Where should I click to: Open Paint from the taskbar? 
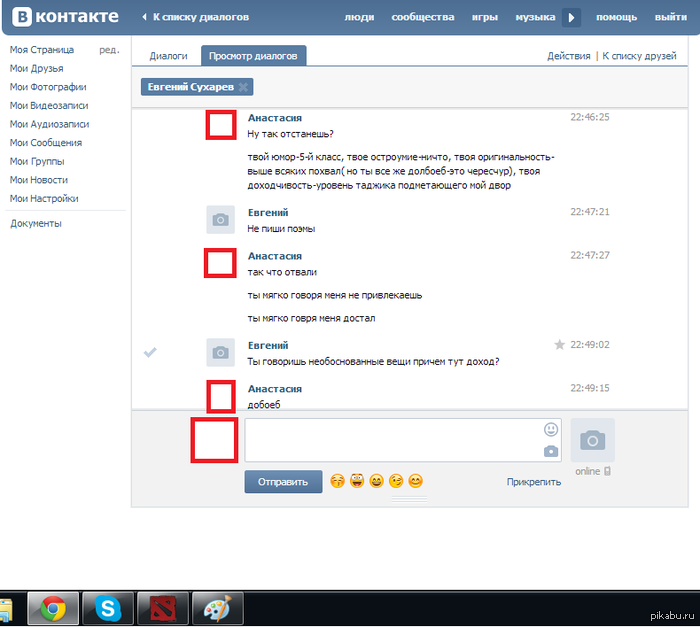218,608
